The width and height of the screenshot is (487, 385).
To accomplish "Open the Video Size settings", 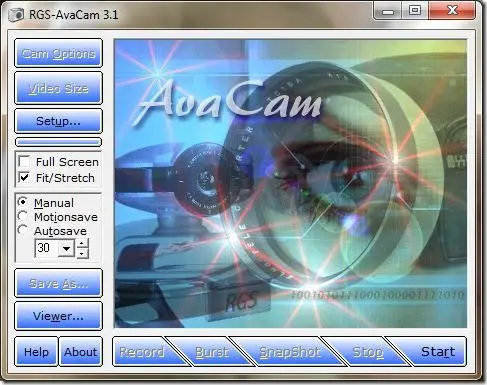I will tap(58, 88).
